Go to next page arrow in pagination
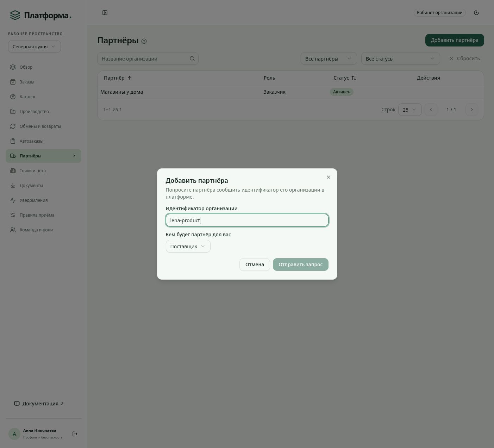The width and height of the screenshot is (494, 448). [x=472, y=110]
